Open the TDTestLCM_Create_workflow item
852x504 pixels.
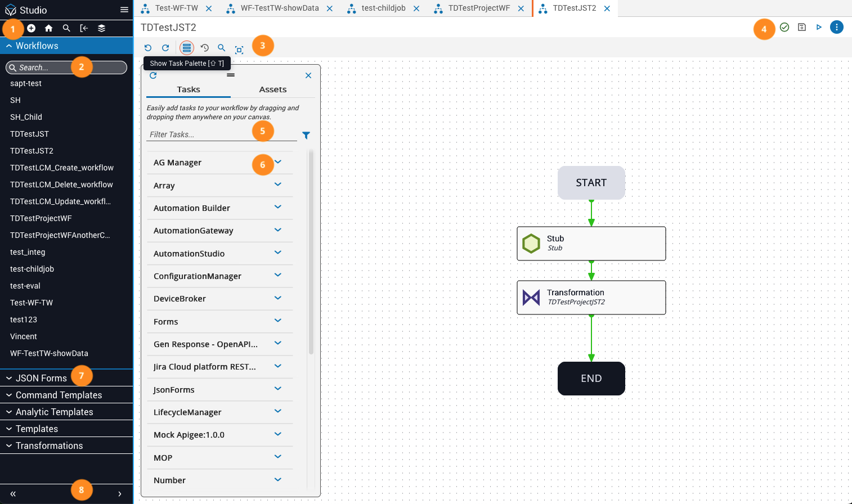coord(62,168)
